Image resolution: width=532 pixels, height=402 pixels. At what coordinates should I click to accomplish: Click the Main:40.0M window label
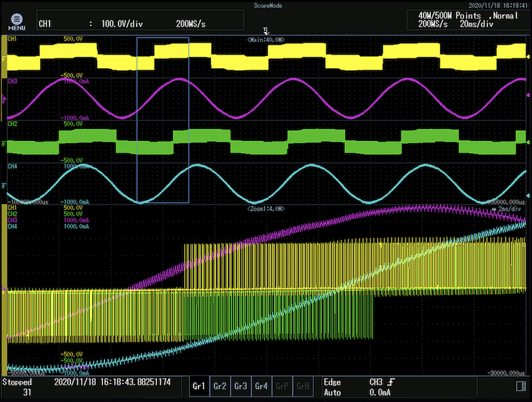(266, 40)
